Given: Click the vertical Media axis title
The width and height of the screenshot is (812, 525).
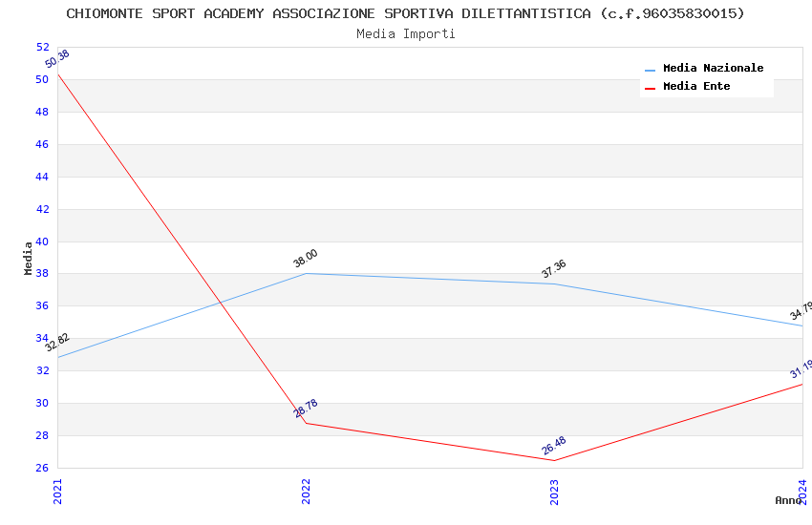Looking at the screenshot, I should [29, 258].
